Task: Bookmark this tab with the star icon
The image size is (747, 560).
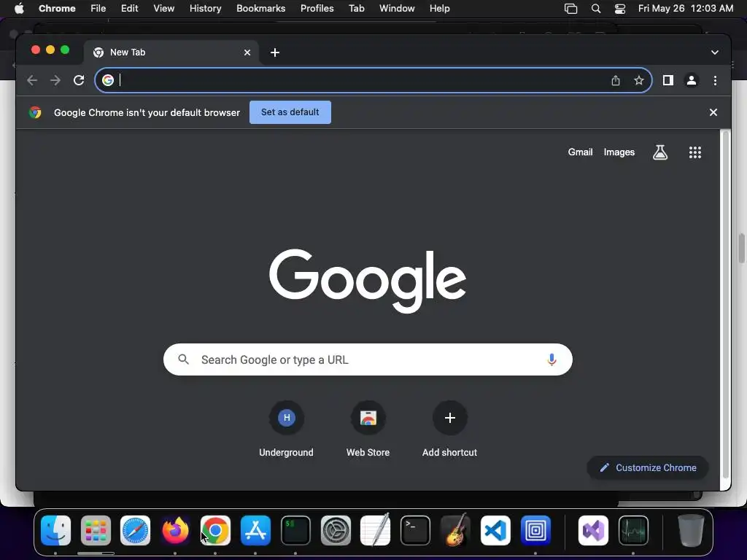Action: pyautogui.click(x=639, y=80)
